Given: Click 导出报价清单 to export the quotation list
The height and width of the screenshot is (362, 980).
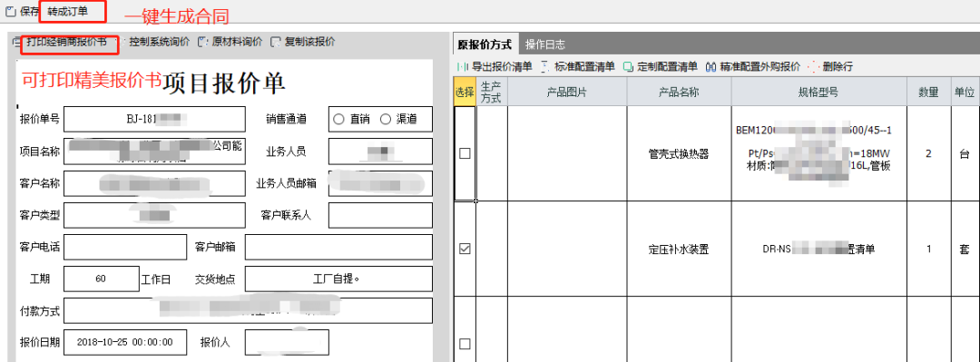Looking at the screenshot, I should point(502,66).
